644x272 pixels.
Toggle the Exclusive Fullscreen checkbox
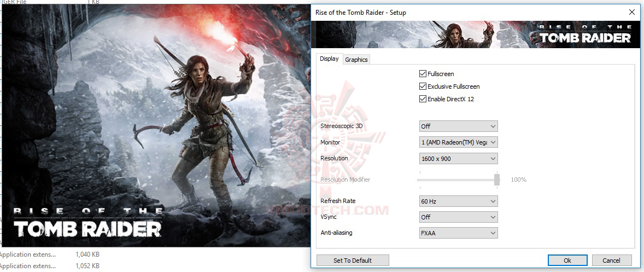coord(423,86)
